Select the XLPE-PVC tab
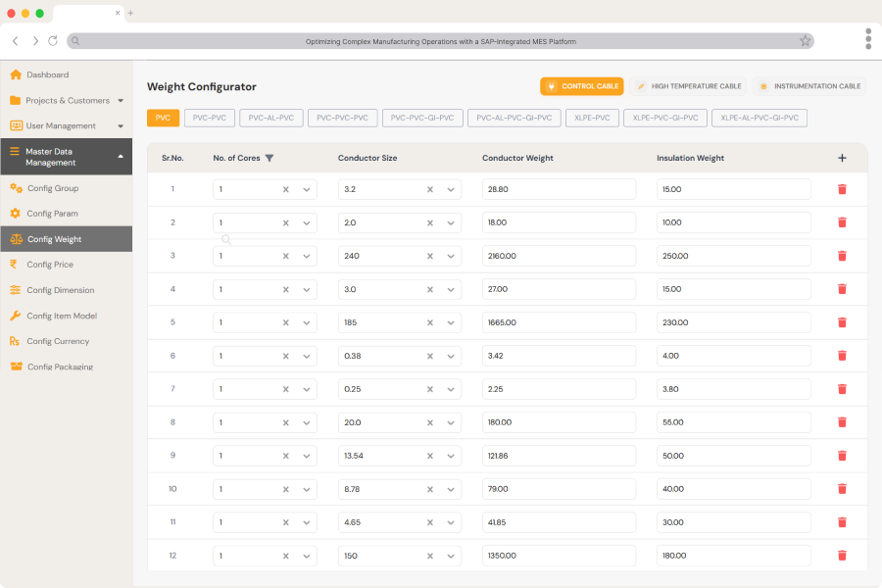Image resolution: width=882 pixels, height=588 pixels. coord(591,118)
